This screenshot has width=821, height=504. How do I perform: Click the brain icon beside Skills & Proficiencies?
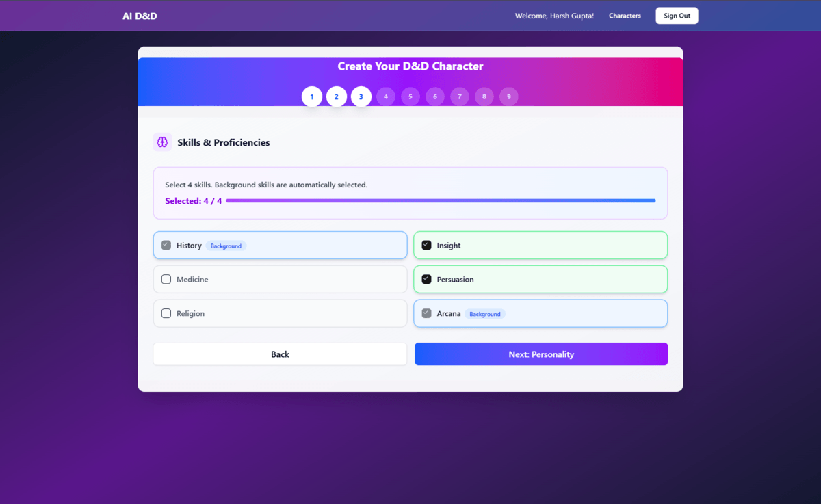tap(162, 142)
